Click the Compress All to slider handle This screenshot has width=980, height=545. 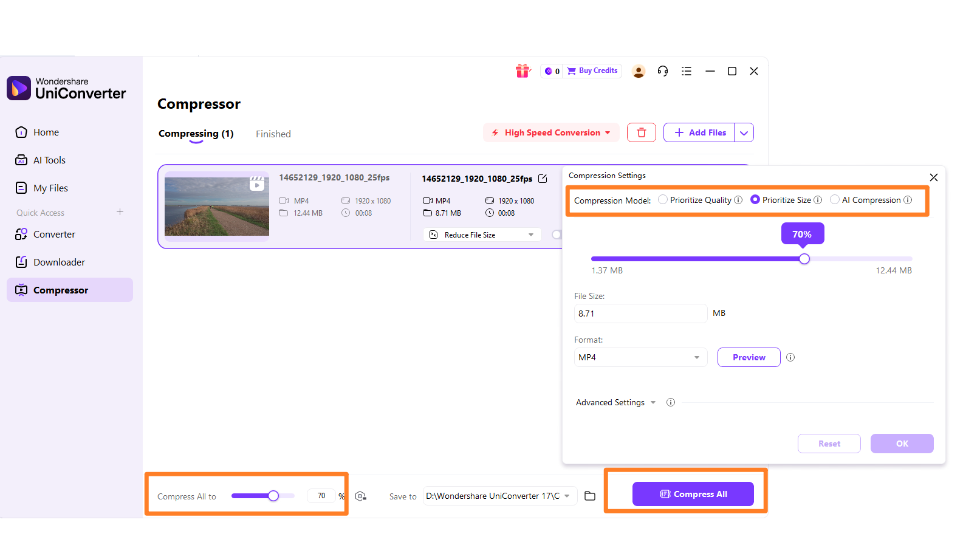point(273,496)
